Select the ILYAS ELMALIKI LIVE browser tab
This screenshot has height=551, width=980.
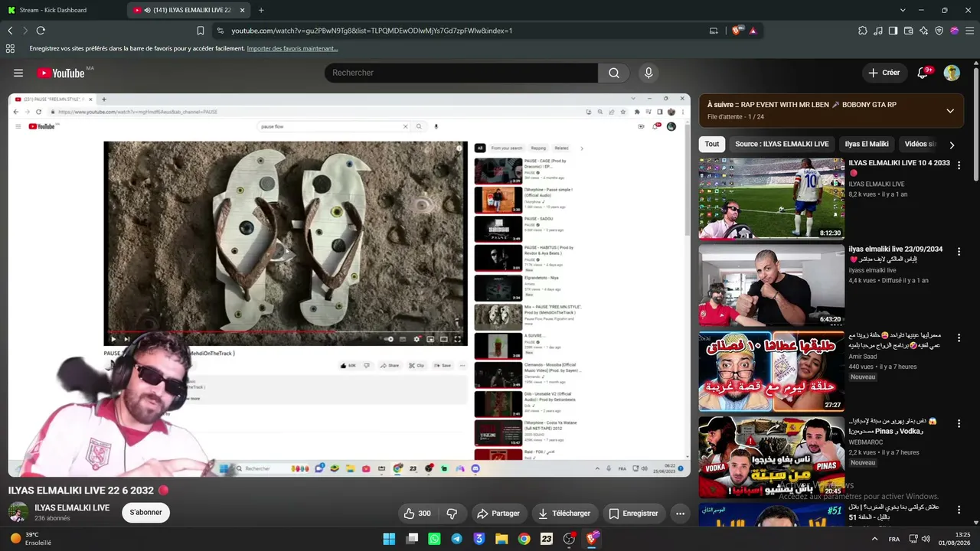tap(189, 10)
